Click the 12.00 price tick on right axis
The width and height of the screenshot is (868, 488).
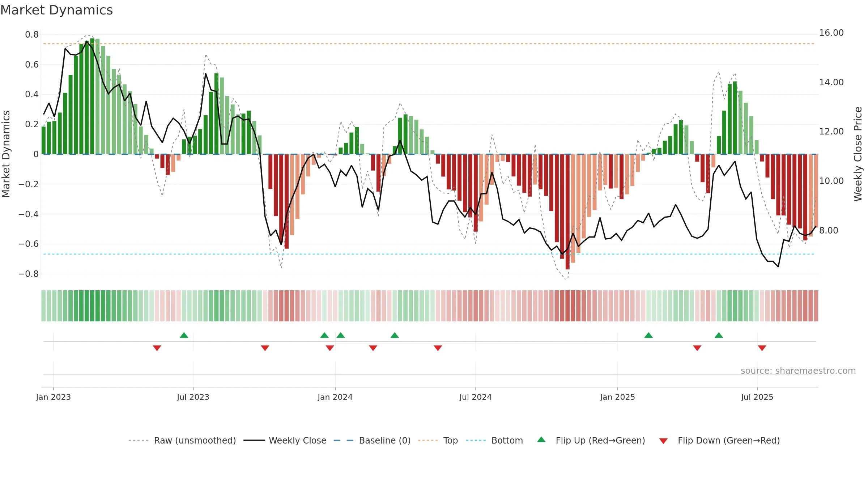pos(831,132)
